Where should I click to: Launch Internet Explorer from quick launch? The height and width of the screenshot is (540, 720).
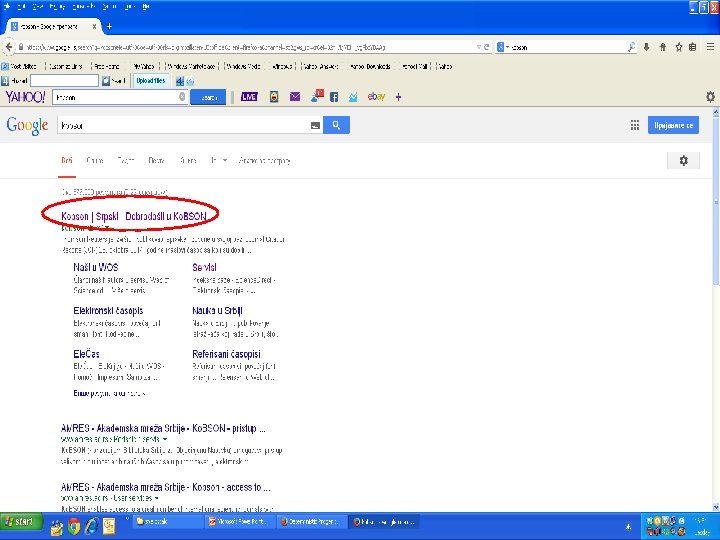[91, 526]
